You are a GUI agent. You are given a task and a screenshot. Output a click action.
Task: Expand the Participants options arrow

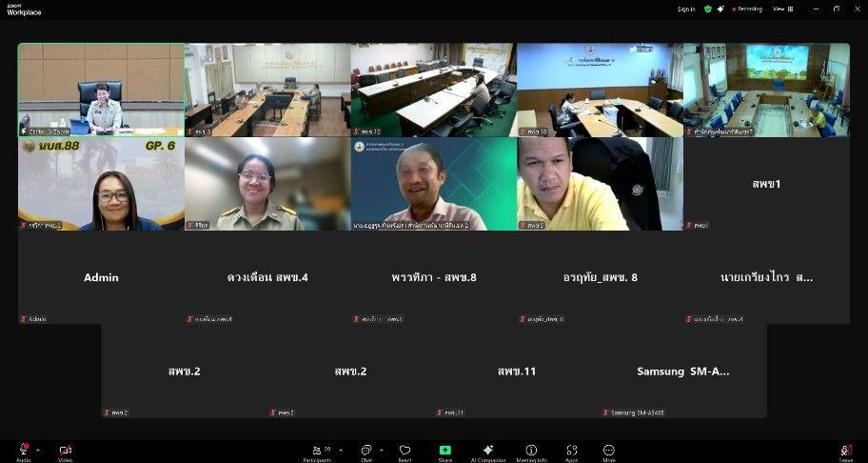click(338, 449)
